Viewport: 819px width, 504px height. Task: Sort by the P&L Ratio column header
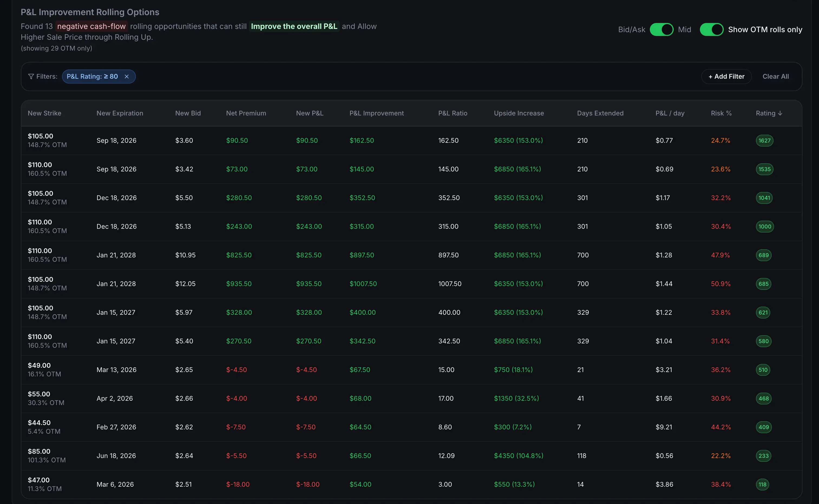453,113
